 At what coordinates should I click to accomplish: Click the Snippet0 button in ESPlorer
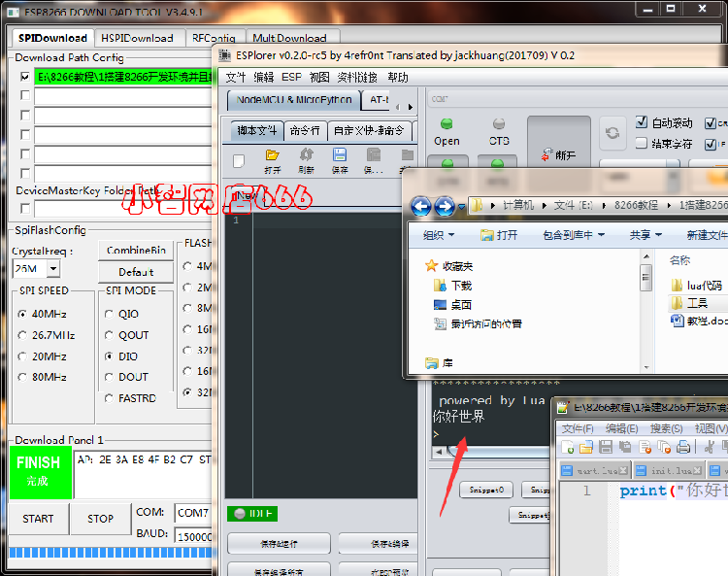click(x=486, y=490)
